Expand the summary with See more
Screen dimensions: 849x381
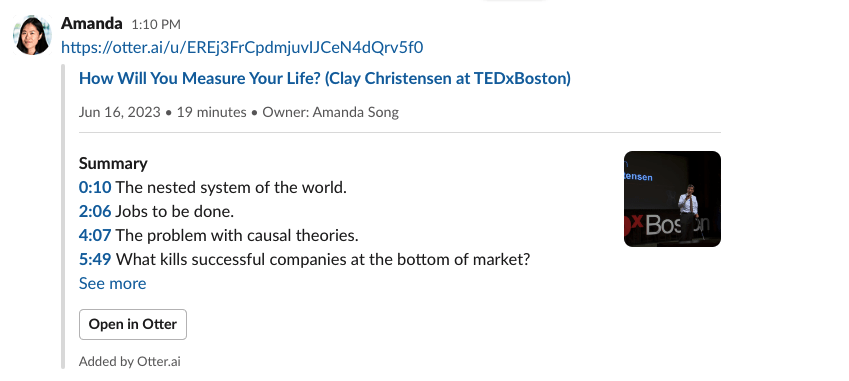pos(113,284)
